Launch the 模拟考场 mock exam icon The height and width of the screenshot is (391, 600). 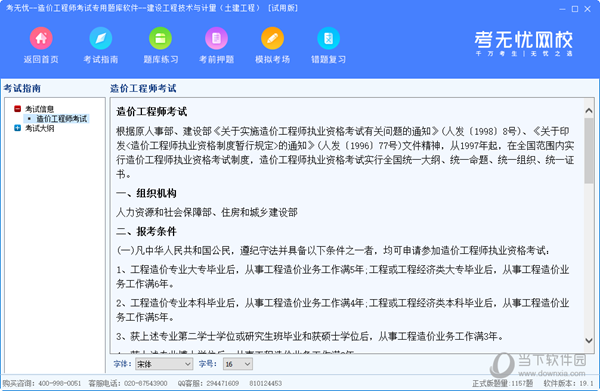coord(272,38)
